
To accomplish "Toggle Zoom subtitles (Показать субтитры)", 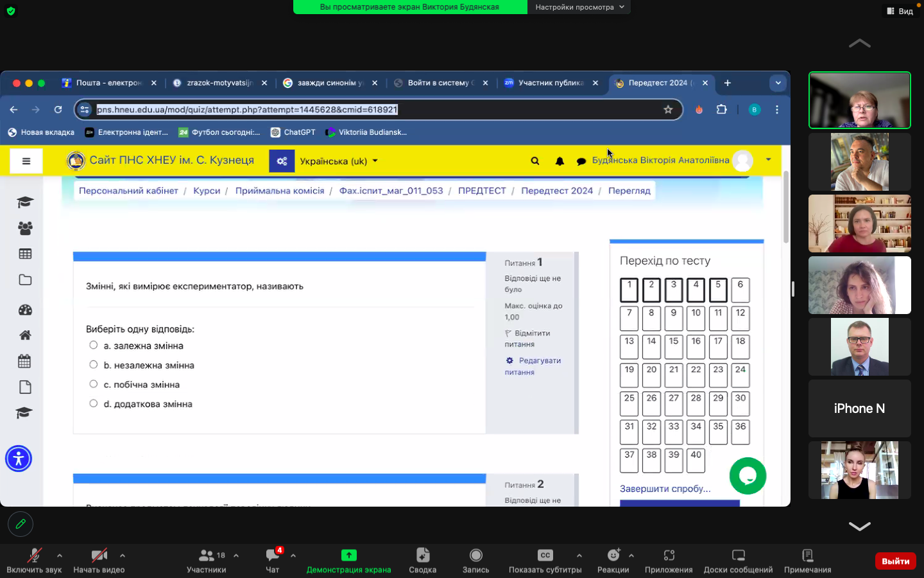I will click(545, 560).
